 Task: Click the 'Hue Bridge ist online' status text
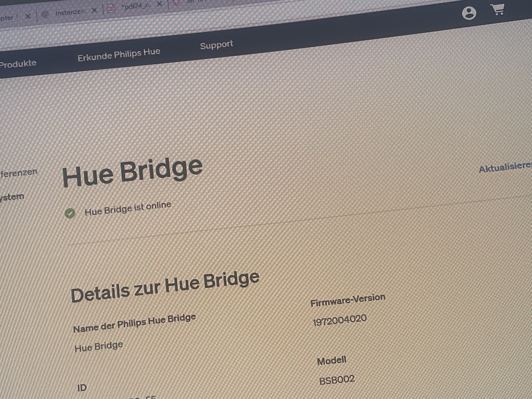point(128,208)
